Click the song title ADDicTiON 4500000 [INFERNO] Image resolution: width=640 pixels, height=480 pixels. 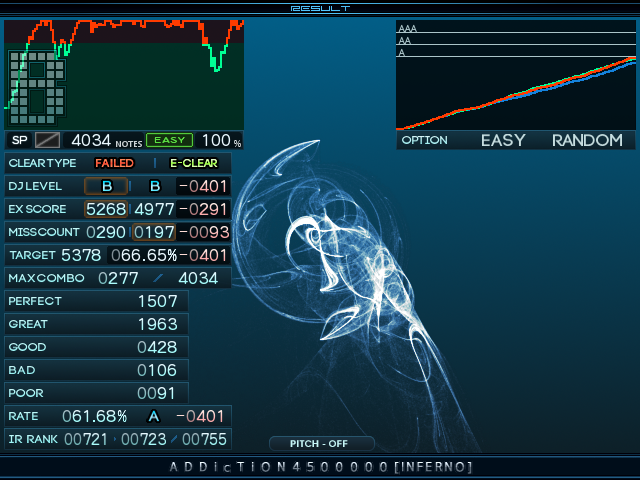[x=321, y=467]
